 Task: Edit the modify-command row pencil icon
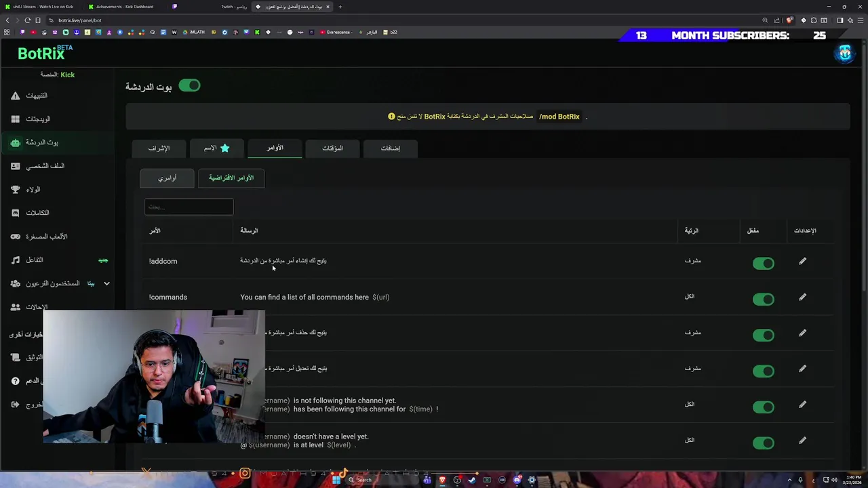coord(802,369)
